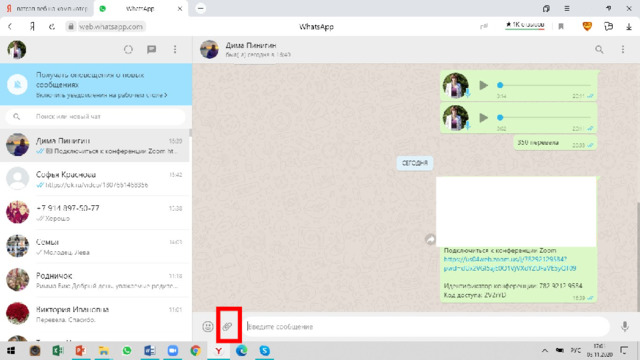Screen dimensions: 640x360
Task: Launch Word from the taskbar
Action: pyautogui.click(x=150, y=351)
